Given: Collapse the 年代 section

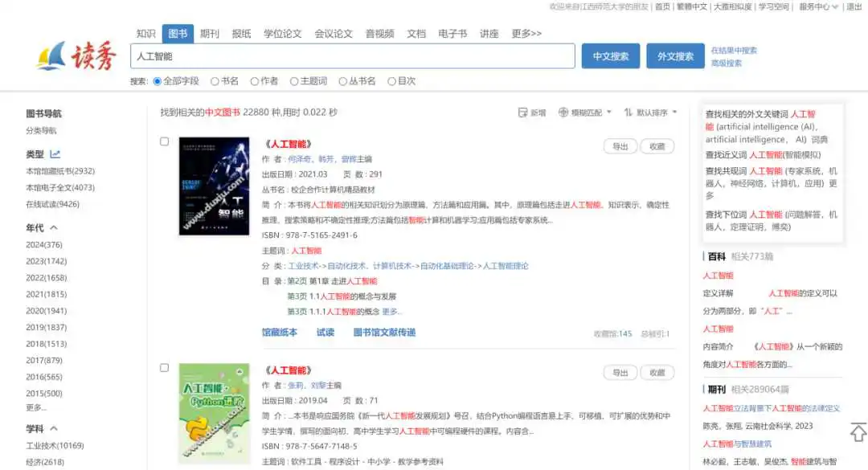Looking at the screenshot, I should (54, 227).
